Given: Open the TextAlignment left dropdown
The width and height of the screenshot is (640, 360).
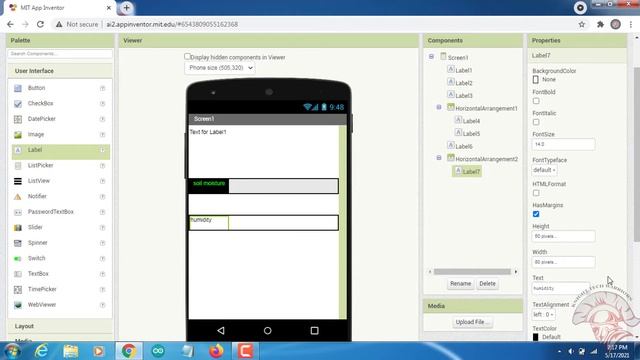Looking at the screenshot, I should [x=543, y=314].
